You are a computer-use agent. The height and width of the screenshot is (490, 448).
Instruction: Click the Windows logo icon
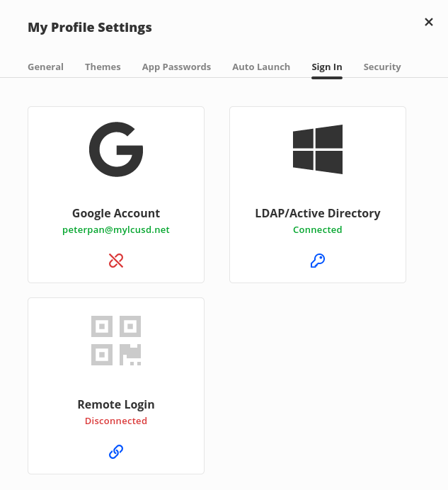pyautogui.click(x=317, y=149)
